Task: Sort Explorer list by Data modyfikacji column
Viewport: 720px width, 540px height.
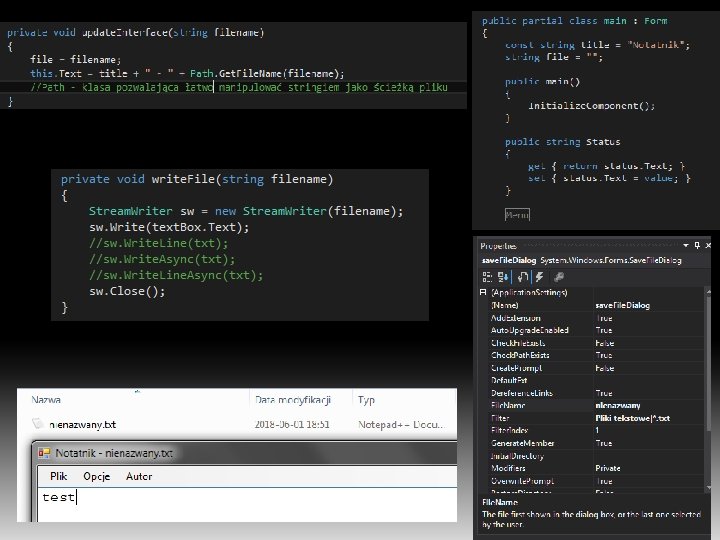Action: click(x=292, y=399)
